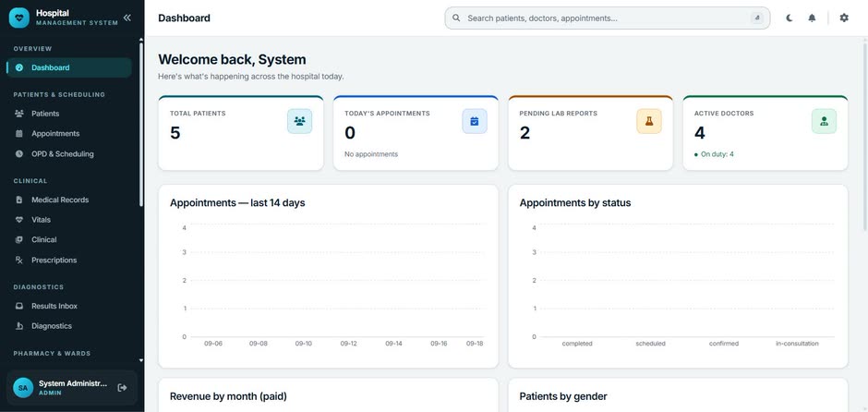Click the search magnifier icon
Viewport: 868px width, 412px height.
pyautogui.click(x=456, y=18)
